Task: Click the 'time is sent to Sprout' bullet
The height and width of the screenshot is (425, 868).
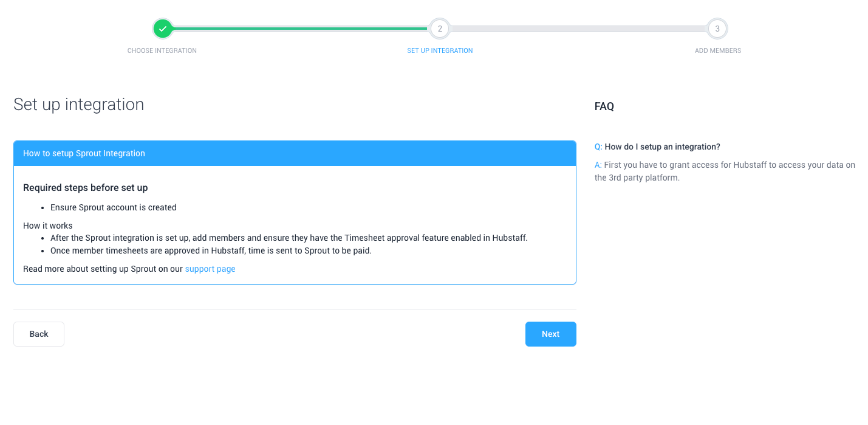Action: pos(211,251)
